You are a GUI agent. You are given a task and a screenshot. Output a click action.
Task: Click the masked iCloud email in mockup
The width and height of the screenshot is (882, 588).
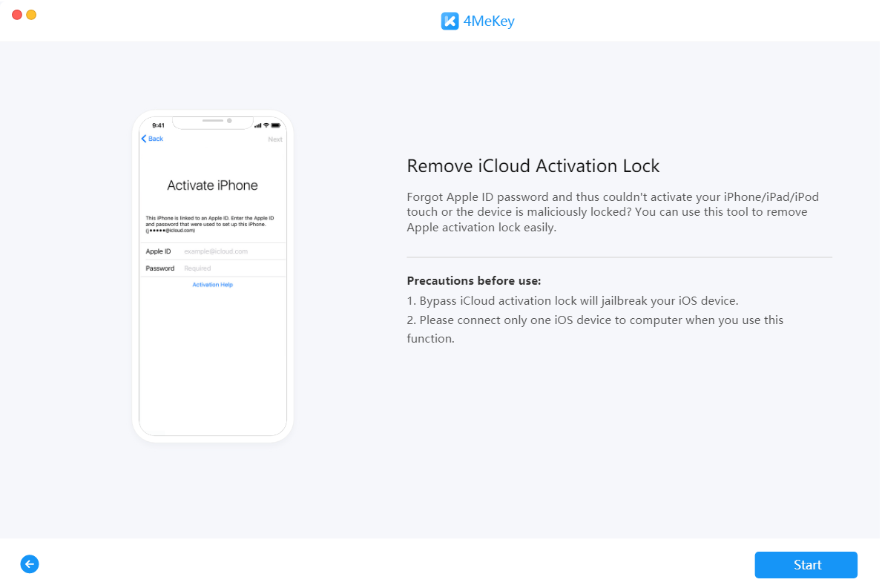click(x=171, y=230)
